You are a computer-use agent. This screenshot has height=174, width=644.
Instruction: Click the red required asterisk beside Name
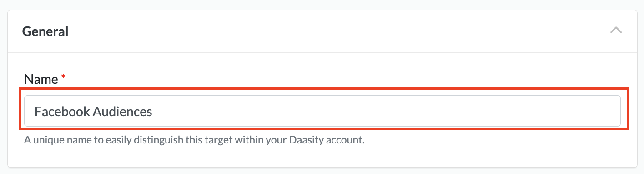pos(63,78)
